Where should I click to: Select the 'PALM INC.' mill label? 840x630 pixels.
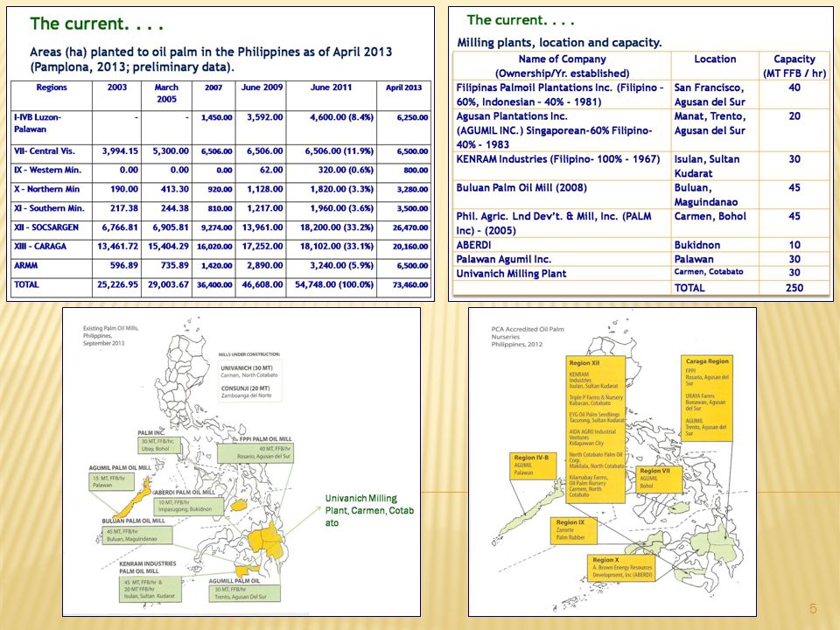pos(151,432)
